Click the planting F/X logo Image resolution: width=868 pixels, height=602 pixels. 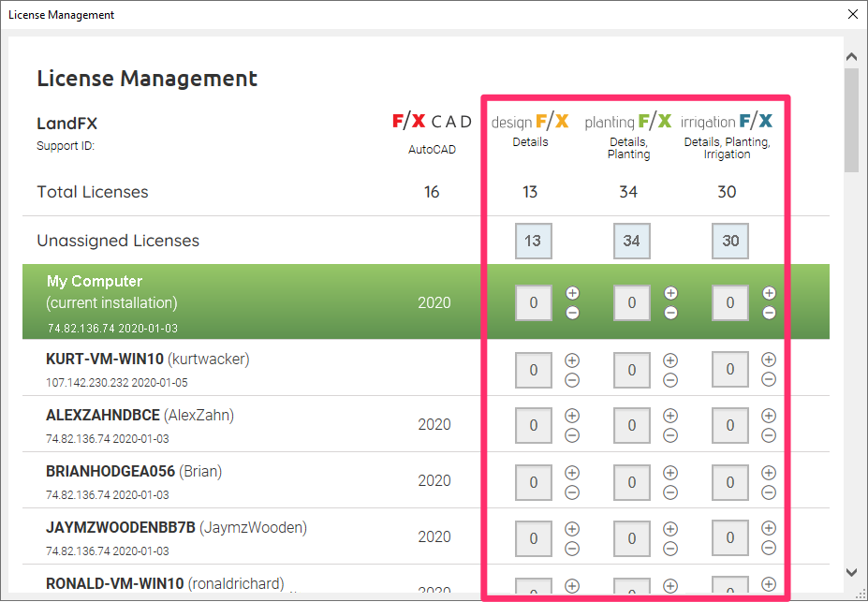(628, 121)
